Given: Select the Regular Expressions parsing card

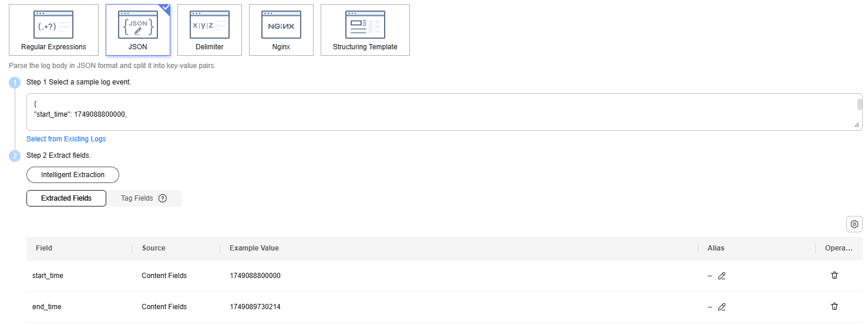Looking at the screenshot, I should pyautogui.click(x=53, y=30).
